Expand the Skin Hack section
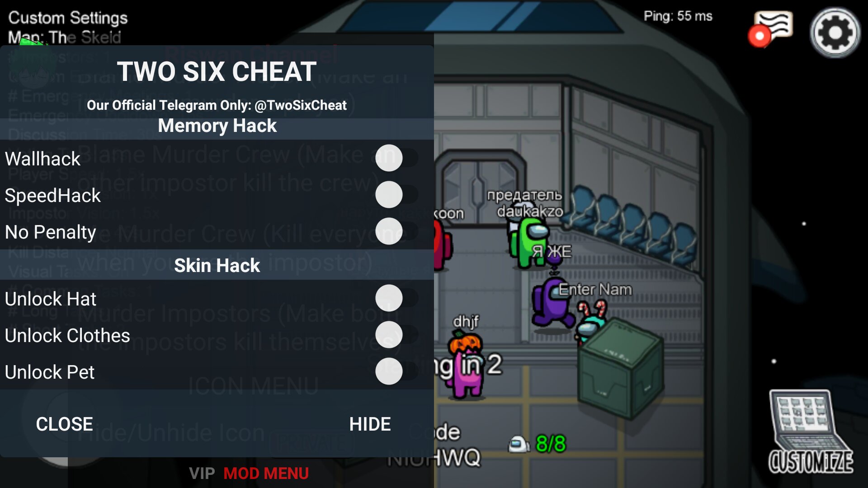868x488 pixels. click(217, 264)
